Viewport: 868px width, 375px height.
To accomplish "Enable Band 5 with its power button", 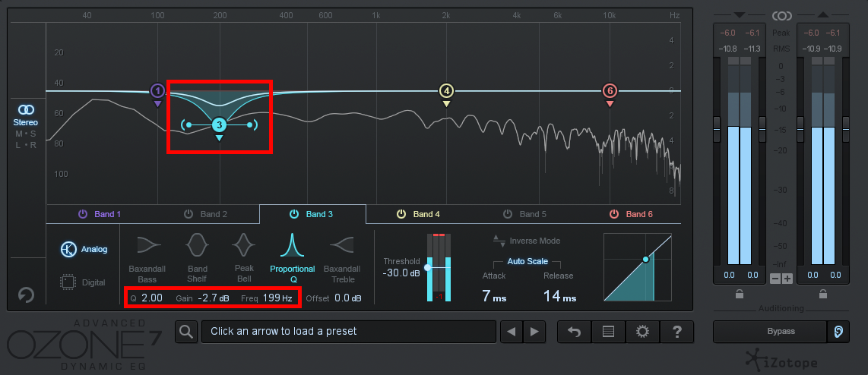I will coord(508,213).
